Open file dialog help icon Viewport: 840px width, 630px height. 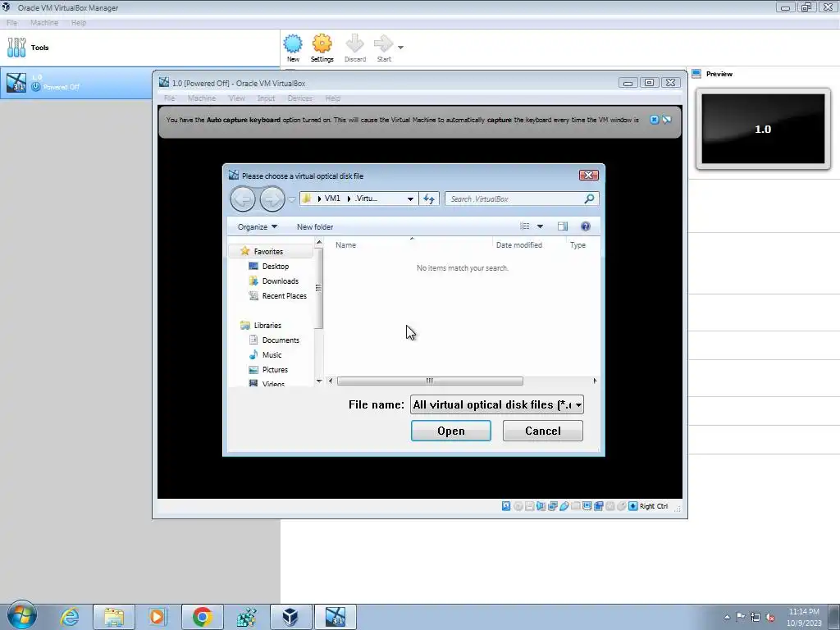586,226
